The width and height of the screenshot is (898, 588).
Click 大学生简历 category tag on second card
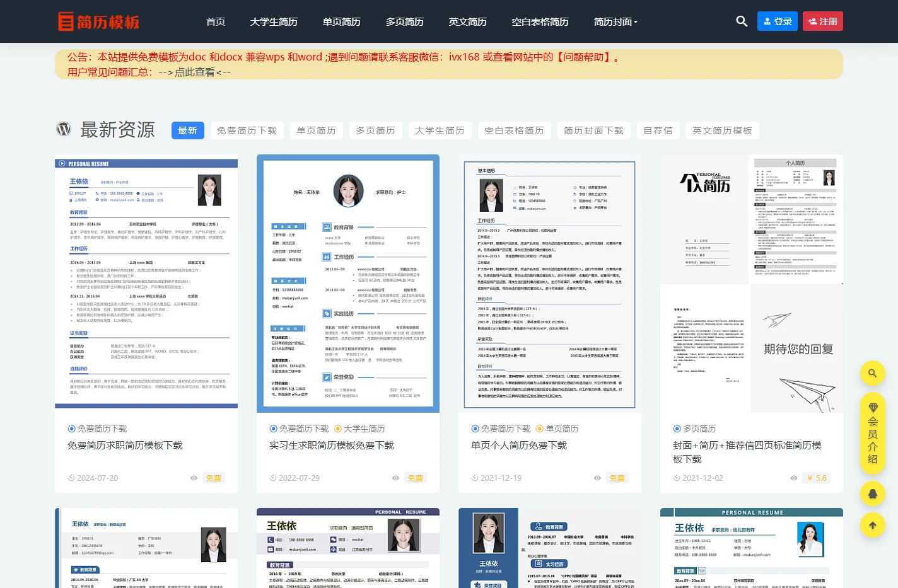coord(359,429)
